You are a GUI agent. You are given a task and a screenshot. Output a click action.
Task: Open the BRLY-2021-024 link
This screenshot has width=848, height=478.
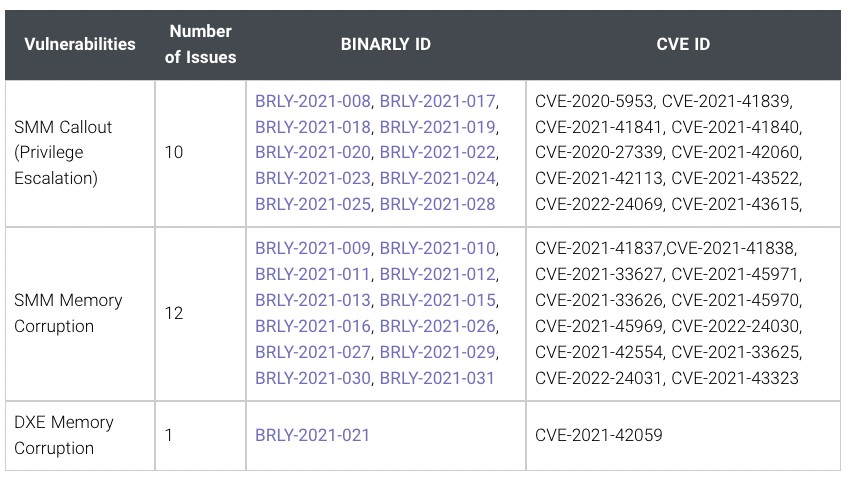point(437,178)
